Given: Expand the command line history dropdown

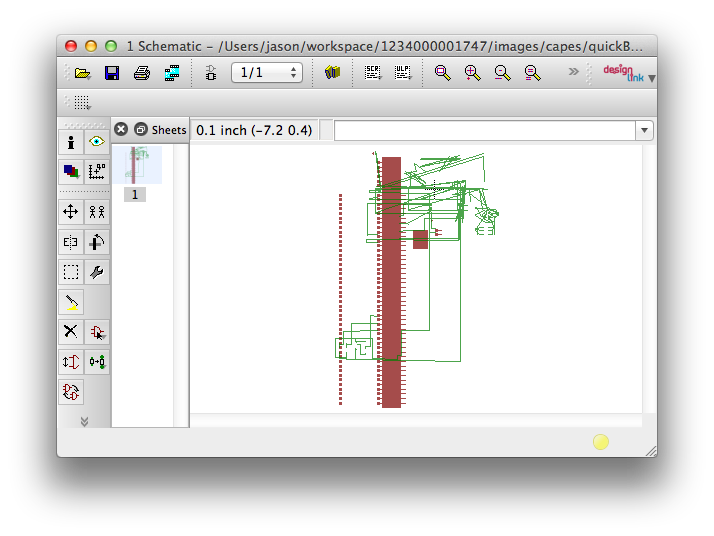Looking at the screenshot, I should [x=643, y=131].
